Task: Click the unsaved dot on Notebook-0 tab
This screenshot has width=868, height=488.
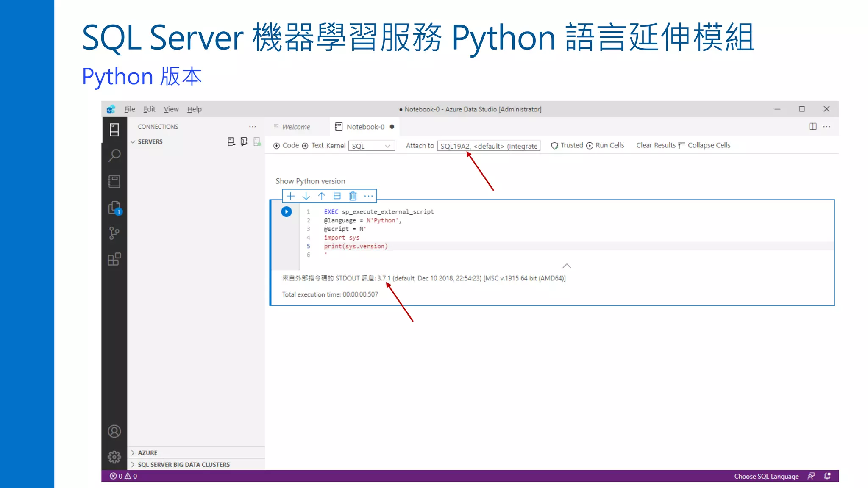Action: [392, 127]
